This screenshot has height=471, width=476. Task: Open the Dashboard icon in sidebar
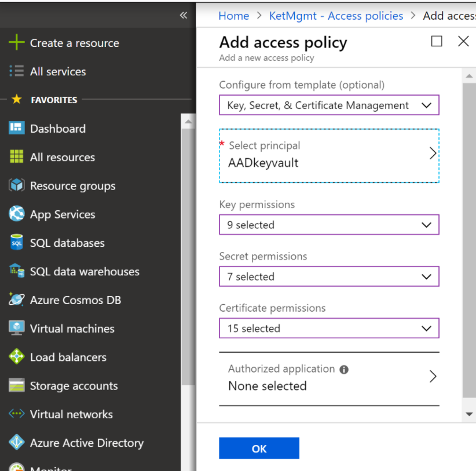pyautogui.click(x=17, y=128)
